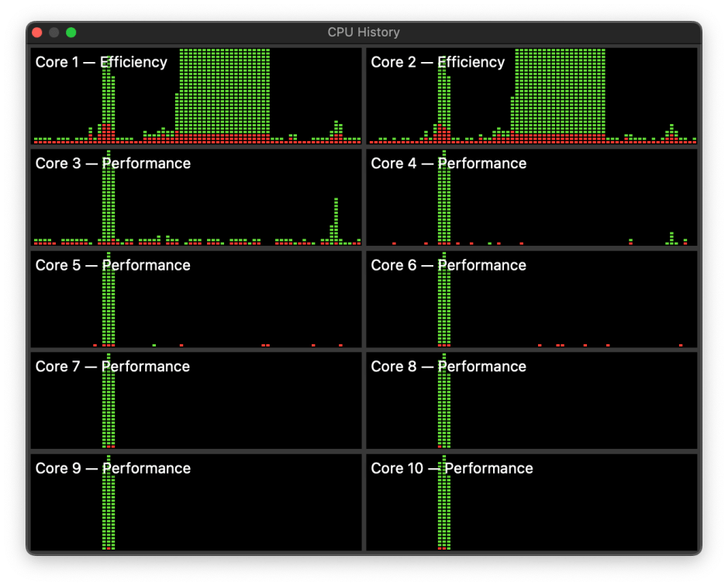Close the CPU History window
Screen dimensions: 728x586
[36, 33]
